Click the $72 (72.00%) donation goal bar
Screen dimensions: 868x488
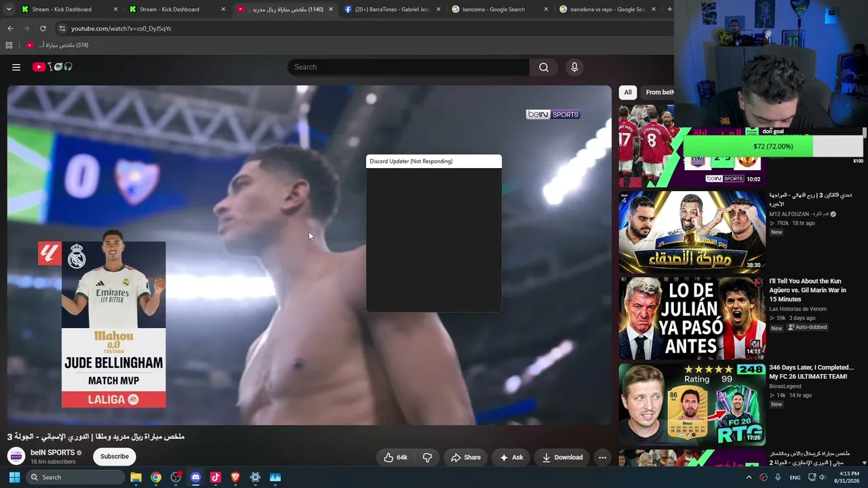(x=773, y=146)
